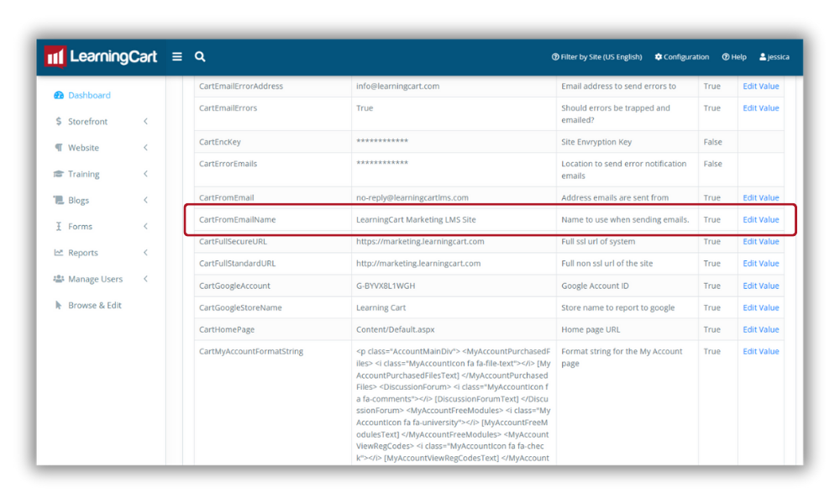Click the Site Envryption Key description
This screenshot has height=504, width=840.
[596, 142]
